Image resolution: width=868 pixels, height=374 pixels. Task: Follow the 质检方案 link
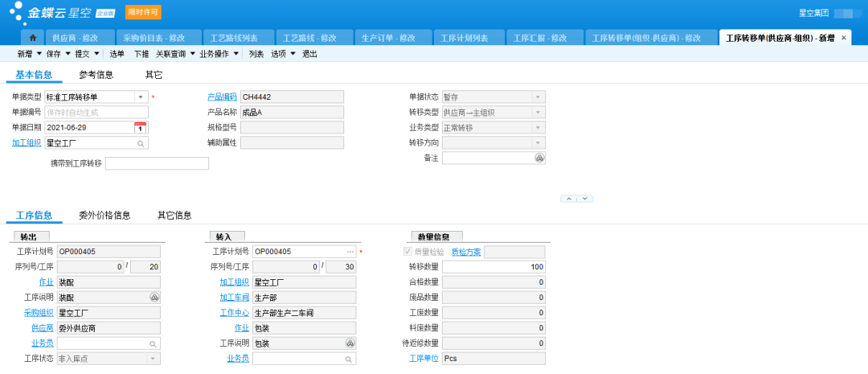[x=466, y=252]
